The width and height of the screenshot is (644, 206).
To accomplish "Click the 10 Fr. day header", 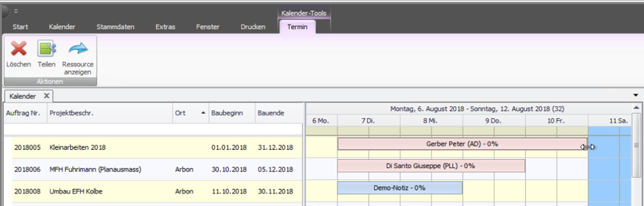I will click(557, 120).
